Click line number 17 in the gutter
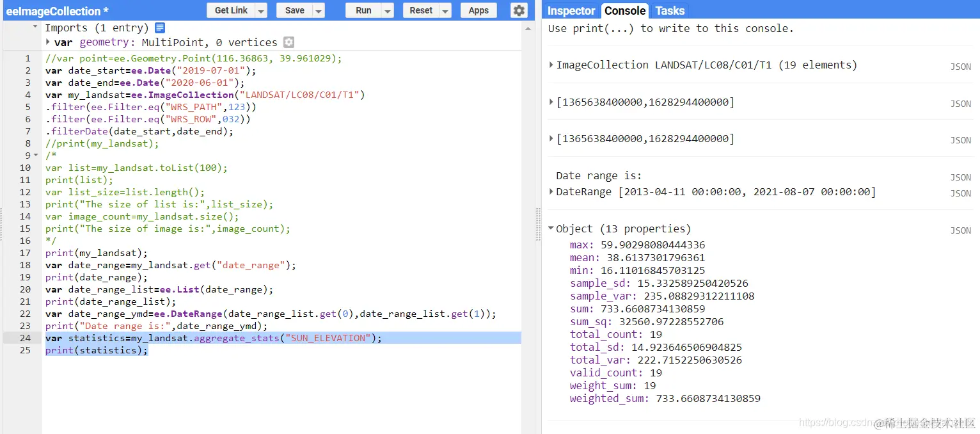The image size is (980, 434). (x=25, y=253)
